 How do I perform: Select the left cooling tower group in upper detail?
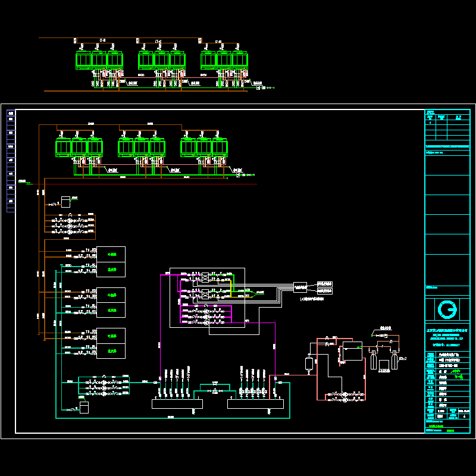coord(99,60)
